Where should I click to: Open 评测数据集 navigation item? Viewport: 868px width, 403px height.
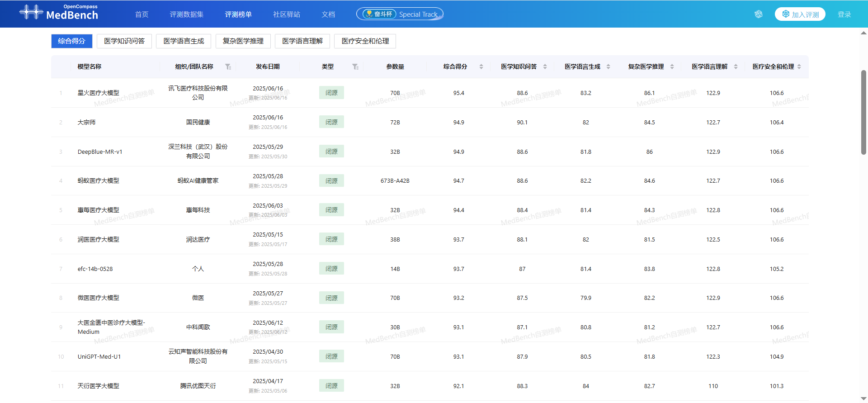pyautogui.click(x=187, y=14)
